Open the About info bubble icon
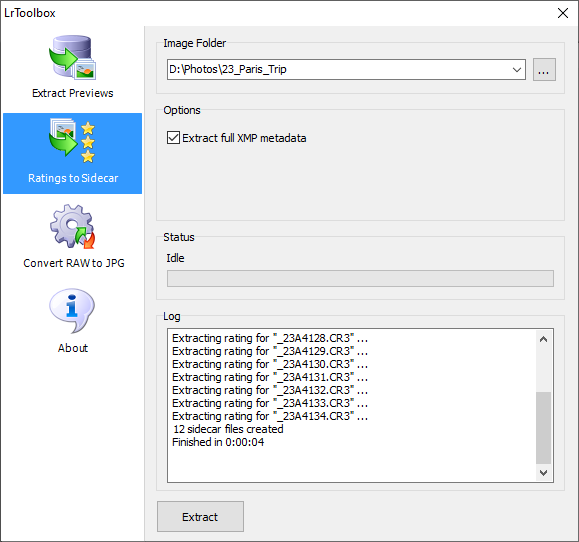The width and height of the screenshot is (579, 542). [x=72, y=311]
